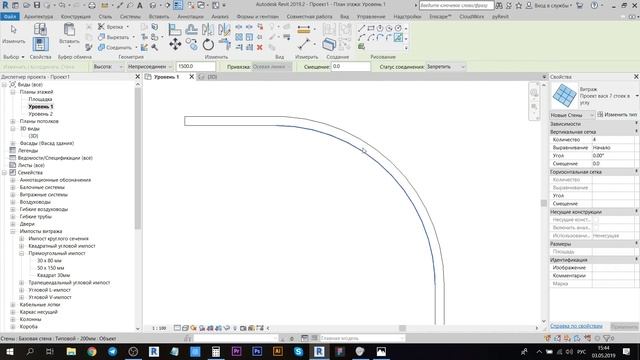Select the Aligned Dimension tool
Viewport: 640px width, 360px height.
click(x=304, y=44)
